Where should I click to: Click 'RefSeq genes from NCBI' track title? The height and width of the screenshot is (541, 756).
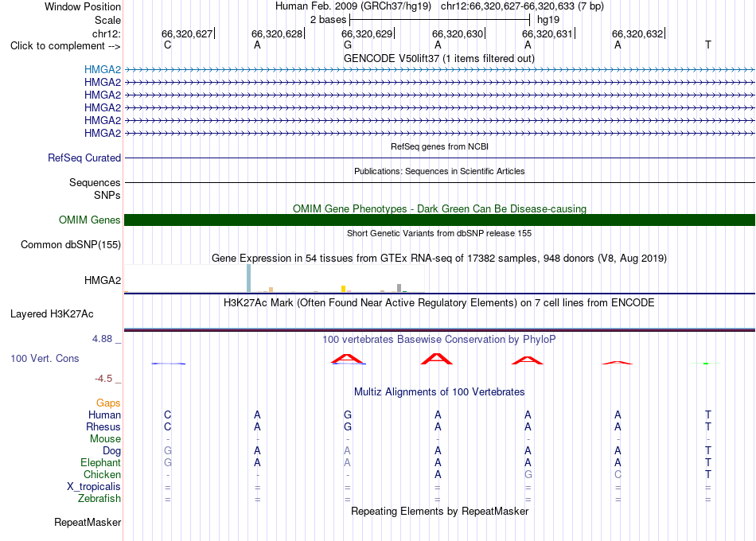439,146
